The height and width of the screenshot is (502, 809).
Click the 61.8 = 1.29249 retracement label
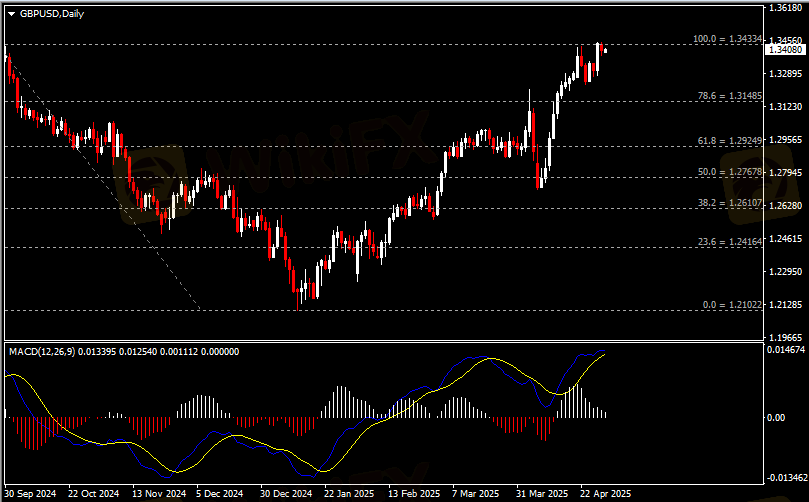pos(730,141)
